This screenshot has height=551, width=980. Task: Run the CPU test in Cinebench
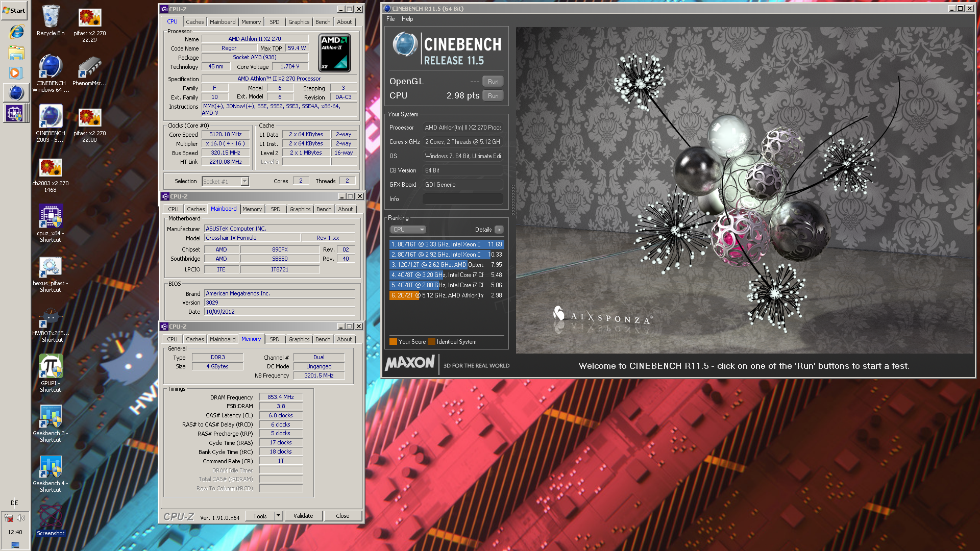pos(493,96)
